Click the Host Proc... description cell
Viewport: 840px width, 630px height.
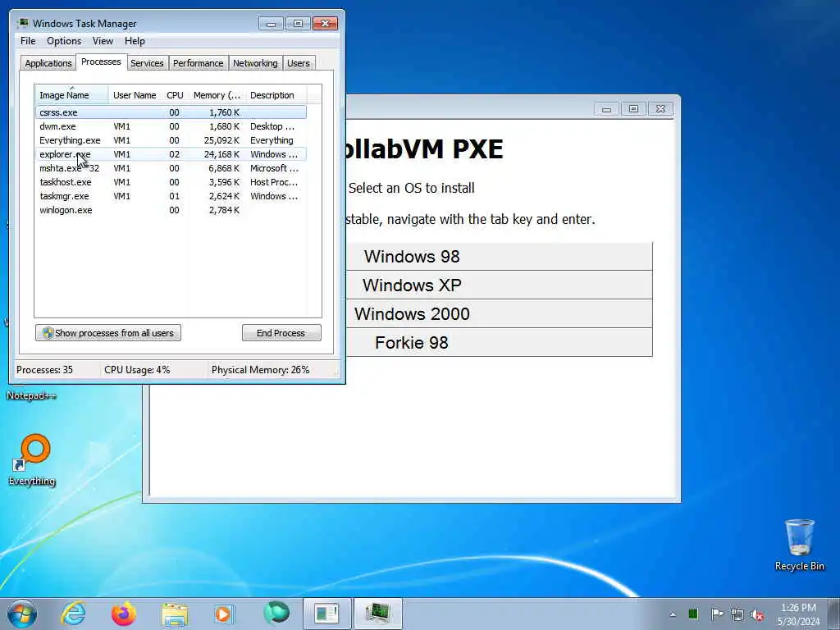[x=274, y=182]
